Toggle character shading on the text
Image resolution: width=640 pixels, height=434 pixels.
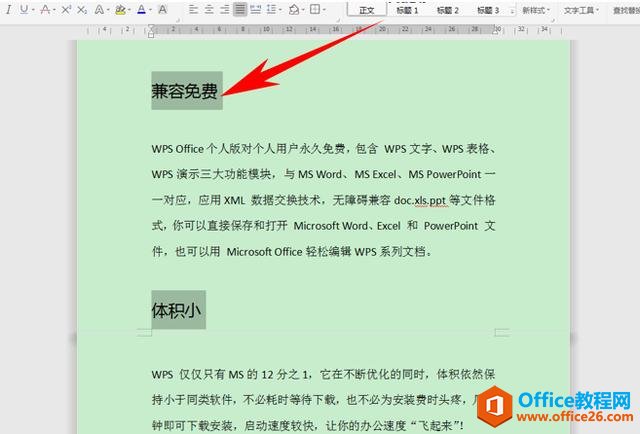click(162, 9)
